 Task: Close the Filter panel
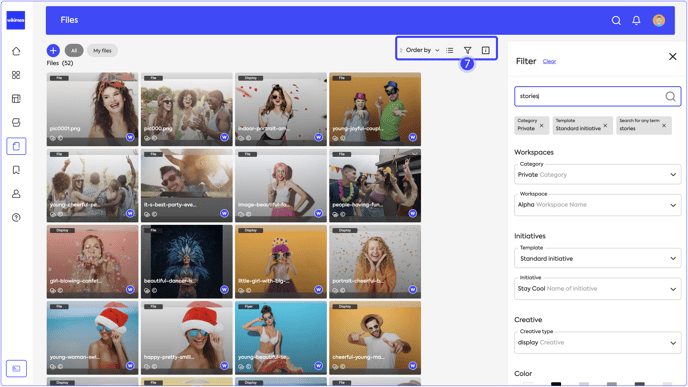pos(673,57)
